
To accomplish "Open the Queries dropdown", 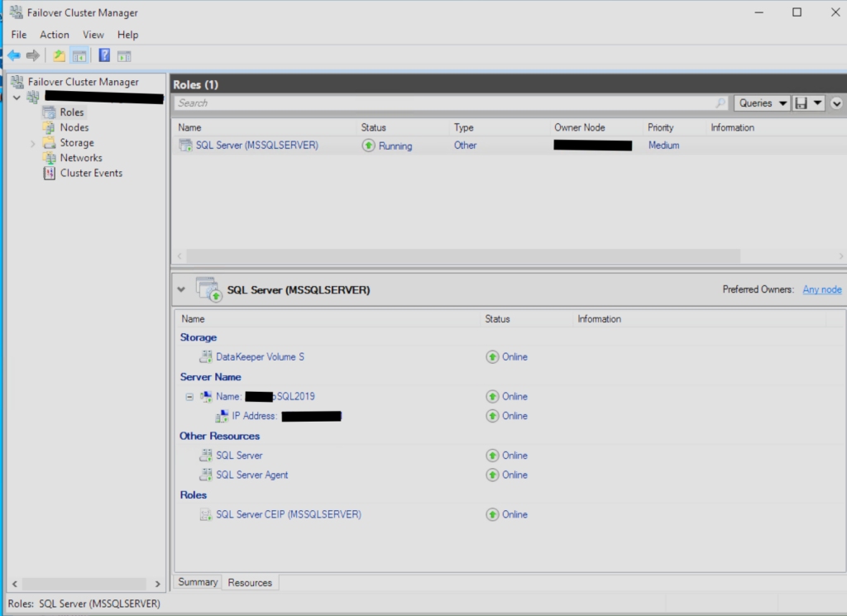I will pos(760,103).
